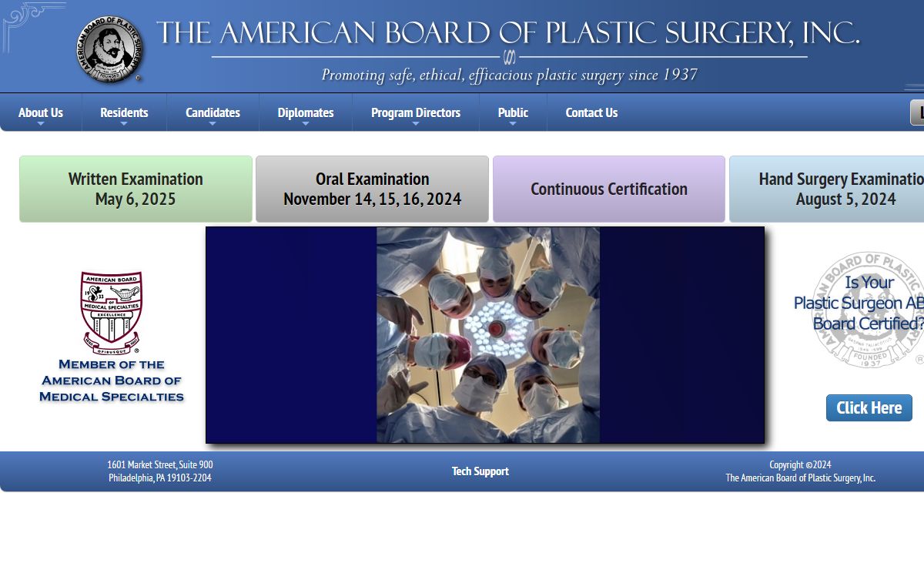Open the Residents menu

124,112
